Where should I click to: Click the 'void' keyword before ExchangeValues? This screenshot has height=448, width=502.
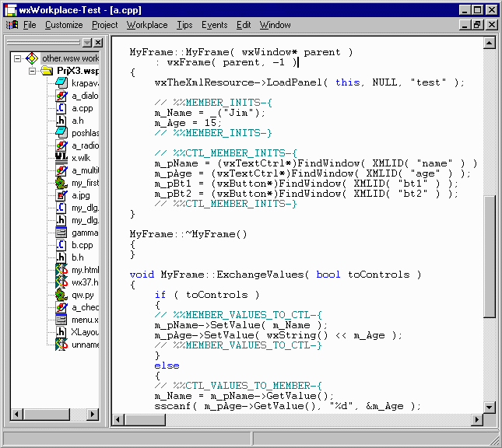(x=142, y=275)
